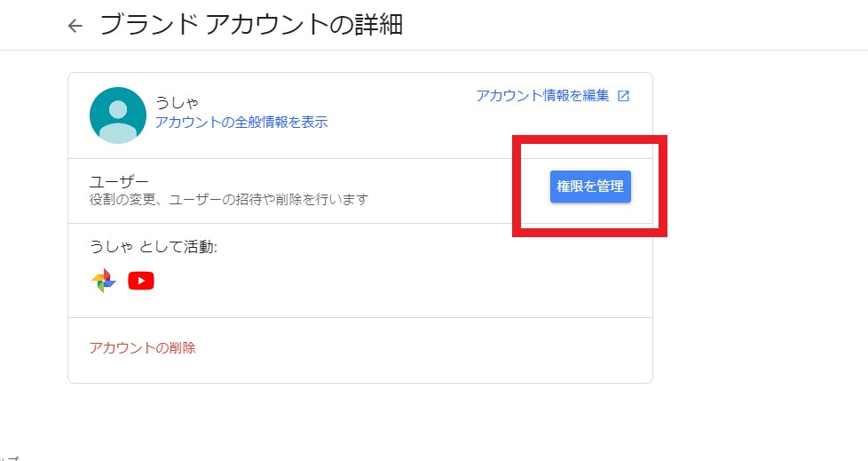Click the white play triangle inside YouTube logo

(x=142, y=281)
